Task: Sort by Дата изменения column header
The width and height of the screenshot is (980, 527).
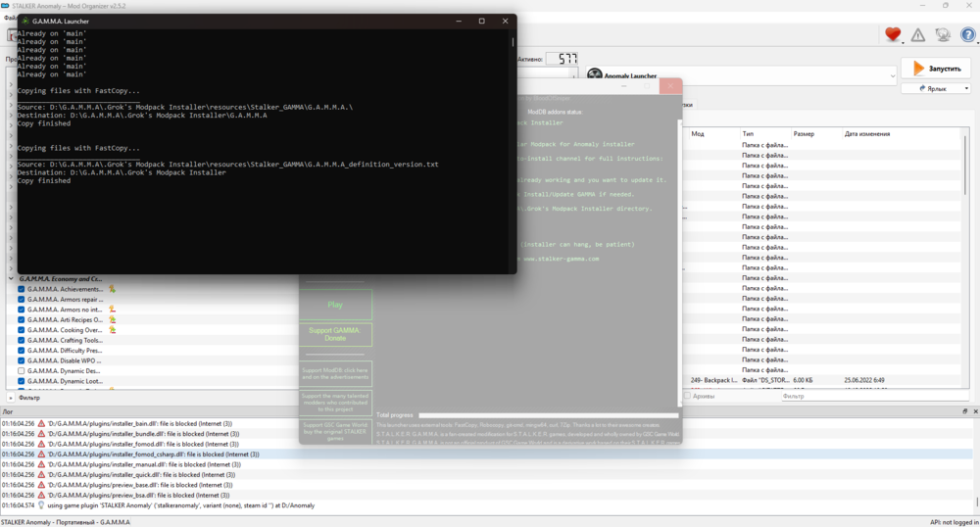Action: point(867,133)
